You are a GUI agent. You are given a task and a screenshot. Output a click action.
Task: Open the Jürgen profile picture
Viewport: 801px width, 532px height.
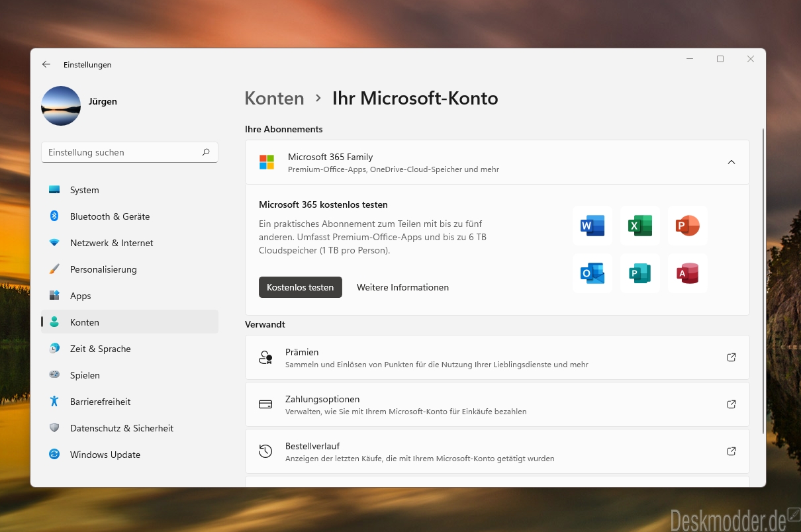(61, 106)
